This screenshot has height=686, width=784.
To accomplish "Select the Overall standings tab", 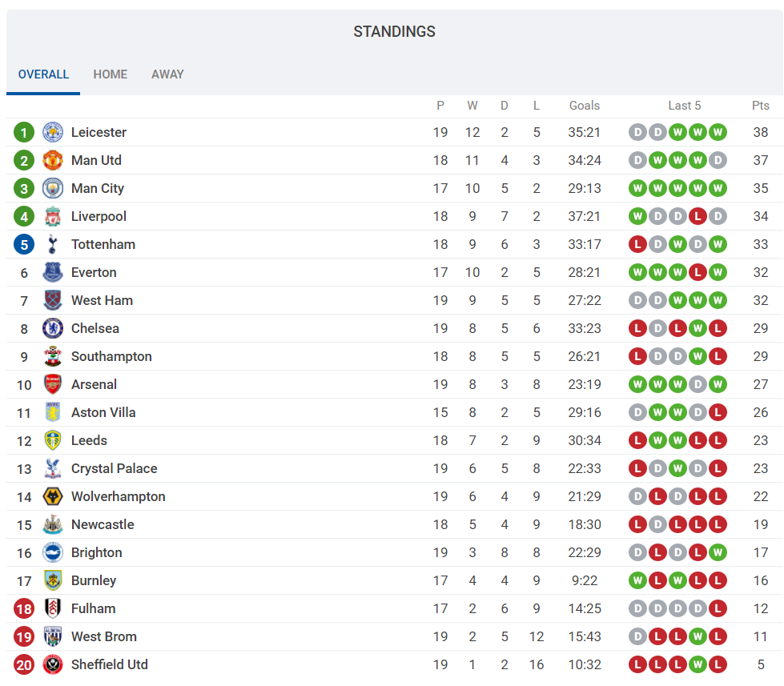I will 43,74.
